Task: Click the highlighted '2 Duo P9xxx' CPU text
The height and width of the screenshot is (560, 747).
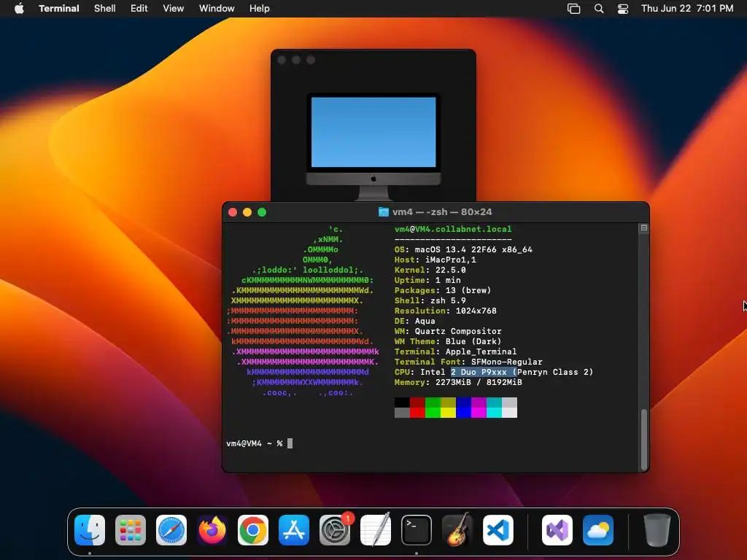Action: tap(484, 373)
